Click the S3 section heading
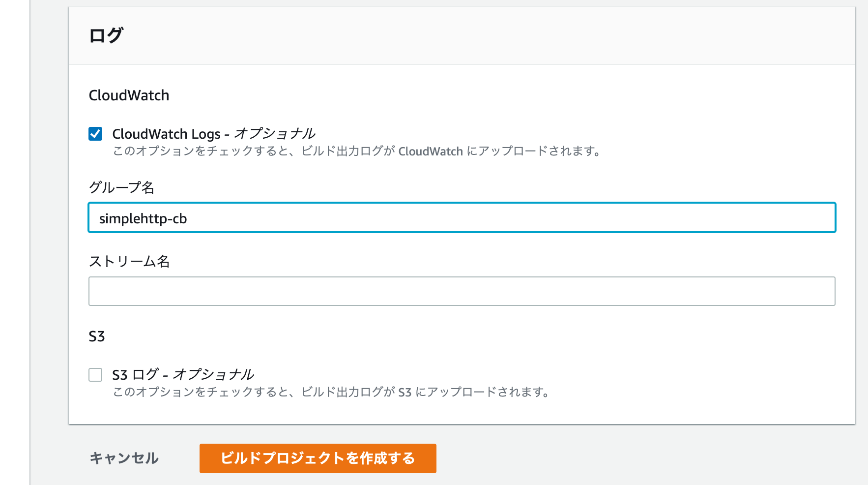Viewport: 868px width, 485px height. coord(96,336)
